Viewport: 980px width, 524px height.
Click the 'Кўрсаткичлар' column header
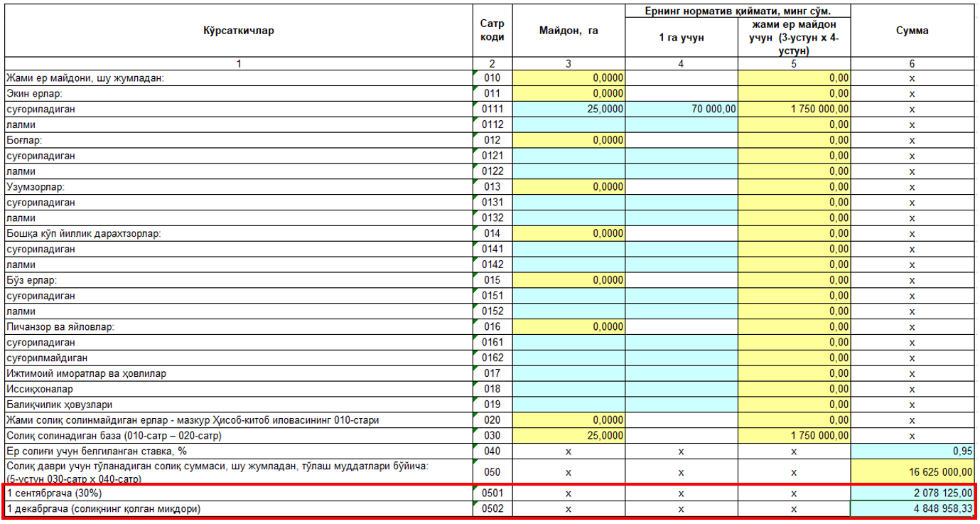coord(239,31)
